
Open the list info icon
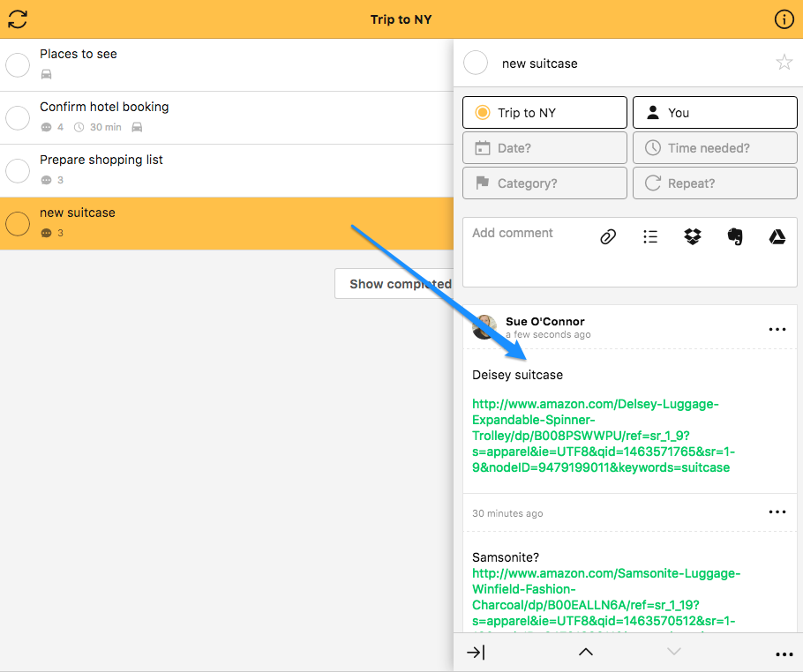(784, 19)
